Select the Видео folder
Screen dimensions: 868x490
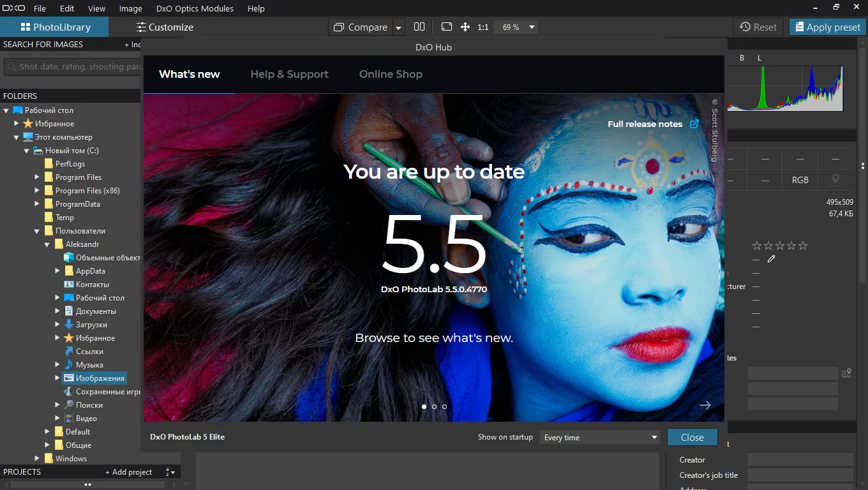click(86, 419)
